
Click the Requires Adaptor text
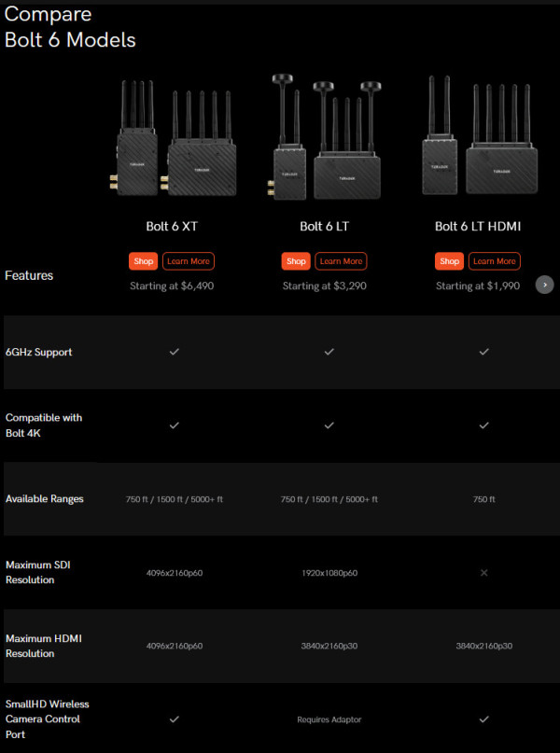click(329, 719)
